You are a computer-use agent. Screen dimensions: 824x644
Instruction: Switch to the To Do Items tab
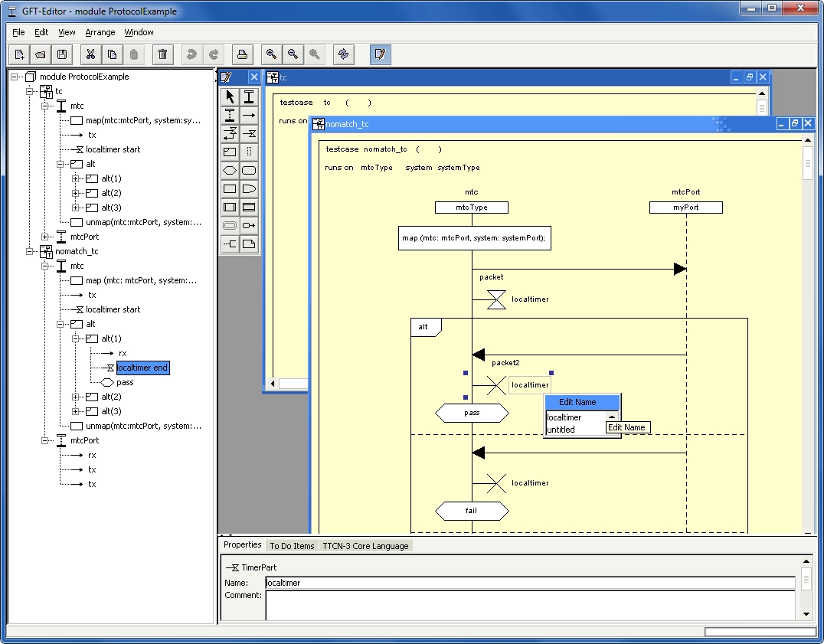(x=291, y=546)
